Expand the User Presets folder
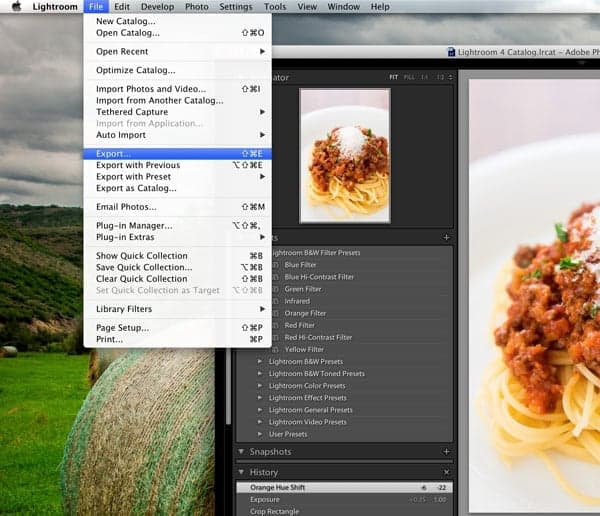The height and width of the screenshot is (516, 600). tap(260, 434)
